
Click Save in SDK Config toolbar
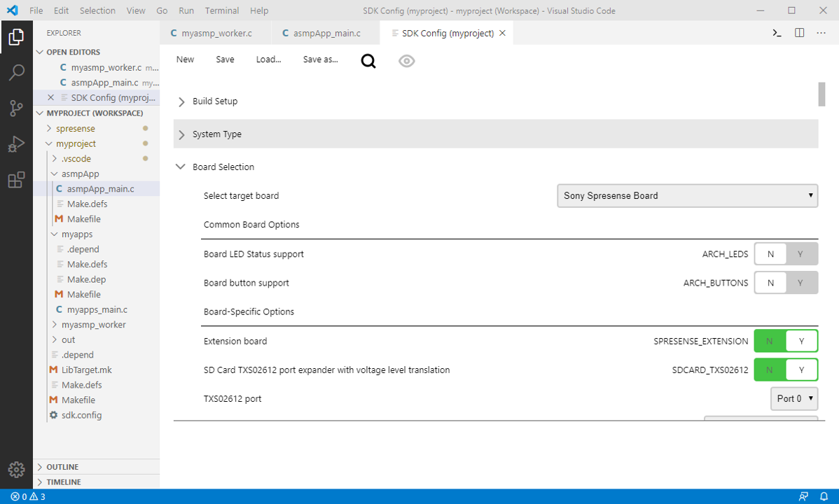click(x=225, y=59)
